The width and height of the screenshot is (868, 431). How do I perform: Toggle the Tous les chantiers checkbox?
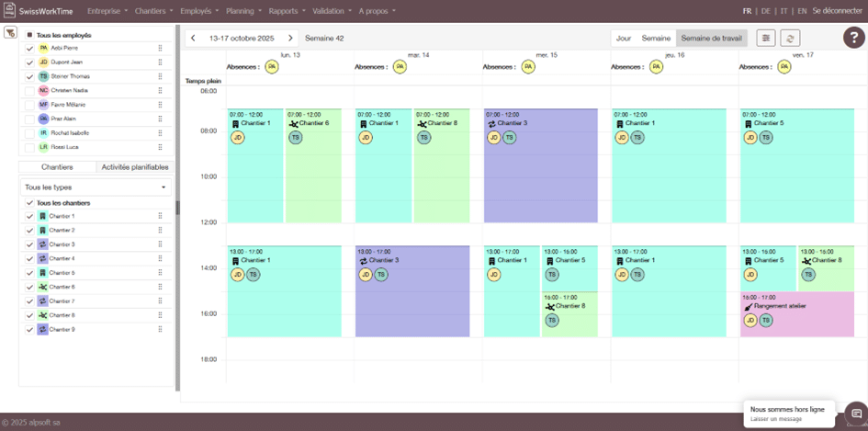pyautogui.click(x=30, y=203)
